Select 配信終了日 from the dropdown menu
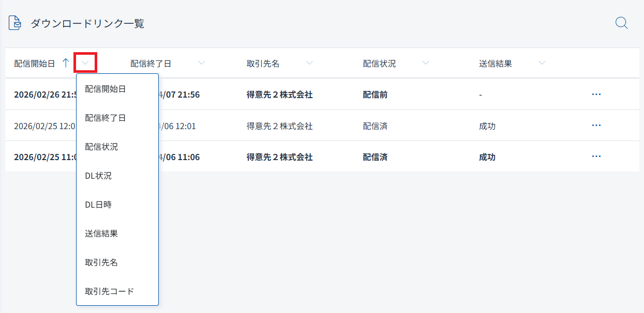Viewport: 644px width, 313px height. tap(106, 118)
